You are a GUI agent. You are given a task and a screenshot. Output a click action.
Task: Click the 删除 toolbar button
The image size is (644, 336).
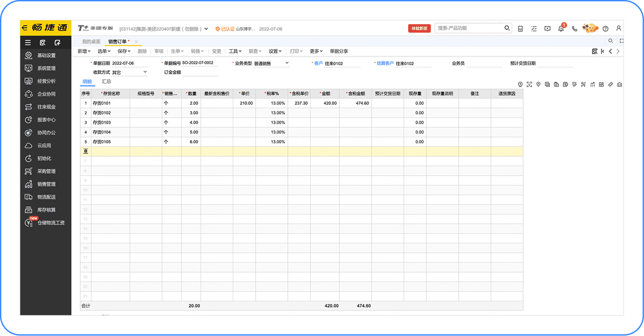coord(142,51)
